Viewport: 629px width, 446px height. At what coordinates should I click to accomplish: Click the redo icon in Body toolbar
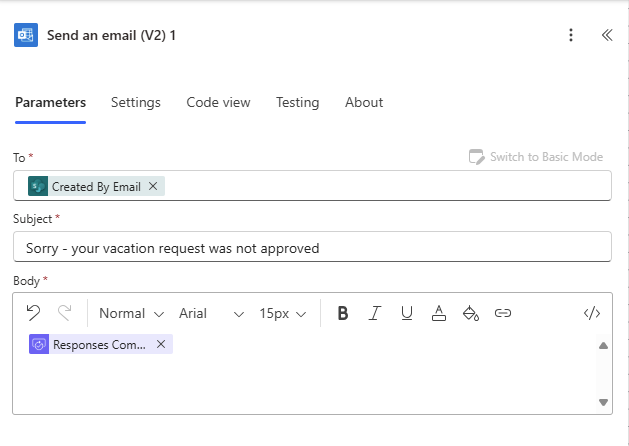(65, 313)
